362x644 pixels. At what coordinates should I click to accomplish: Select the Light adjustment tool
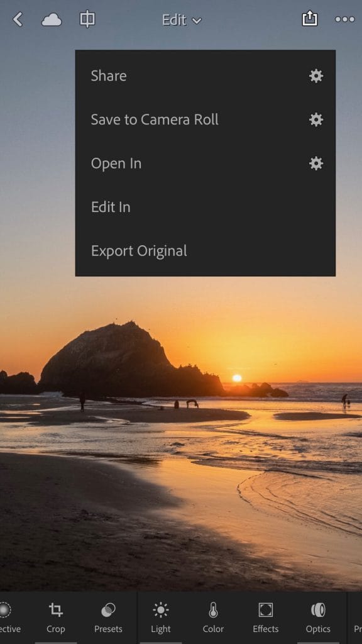(x=161, y=618)
